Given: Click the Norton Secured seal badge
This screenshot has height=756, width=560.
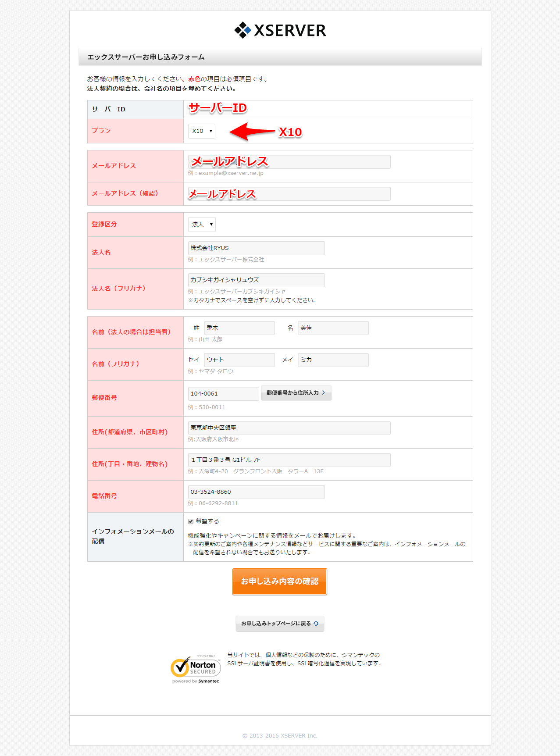Looking at the screenshot, I should (196, 668).
